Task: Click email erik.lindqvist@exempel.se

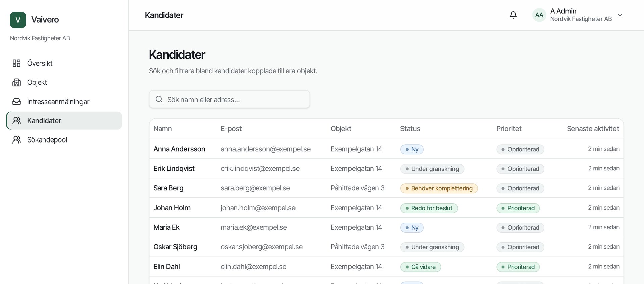Action: point(260,169)
